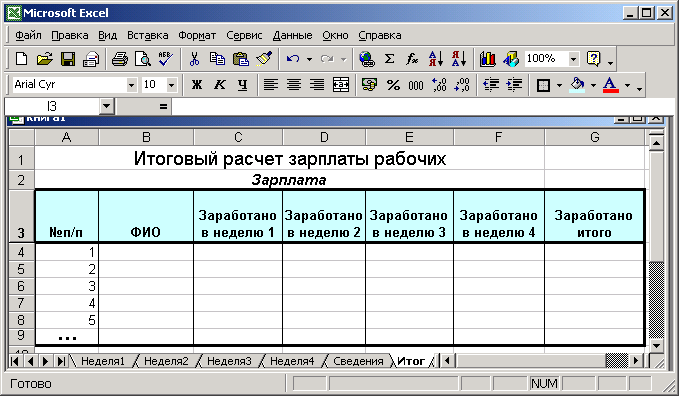Go to last sheet tab navigation arrow

click(x=61, y=361)
